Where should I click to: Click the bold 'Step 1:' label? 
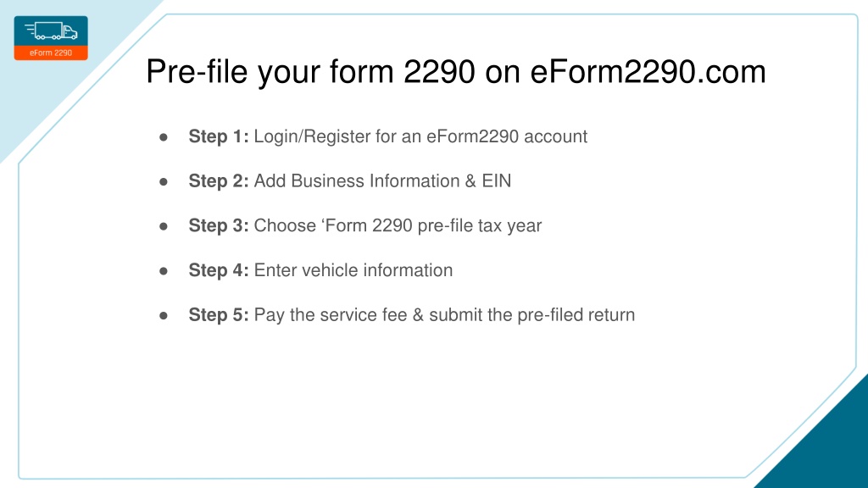(x=219, y=136)
